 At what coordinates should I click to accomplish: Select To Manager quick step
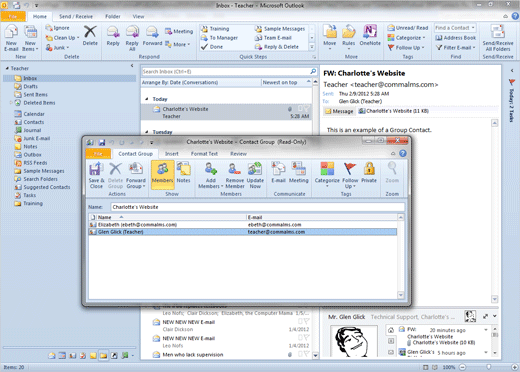219,38
